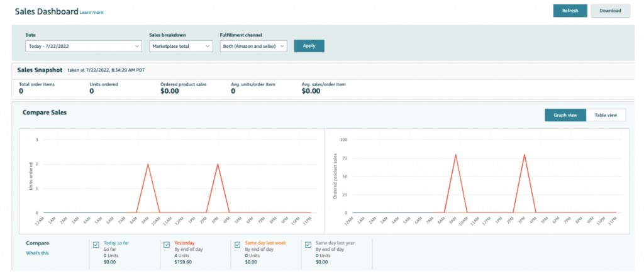Open the Date dropdown

tap(84, 46)
